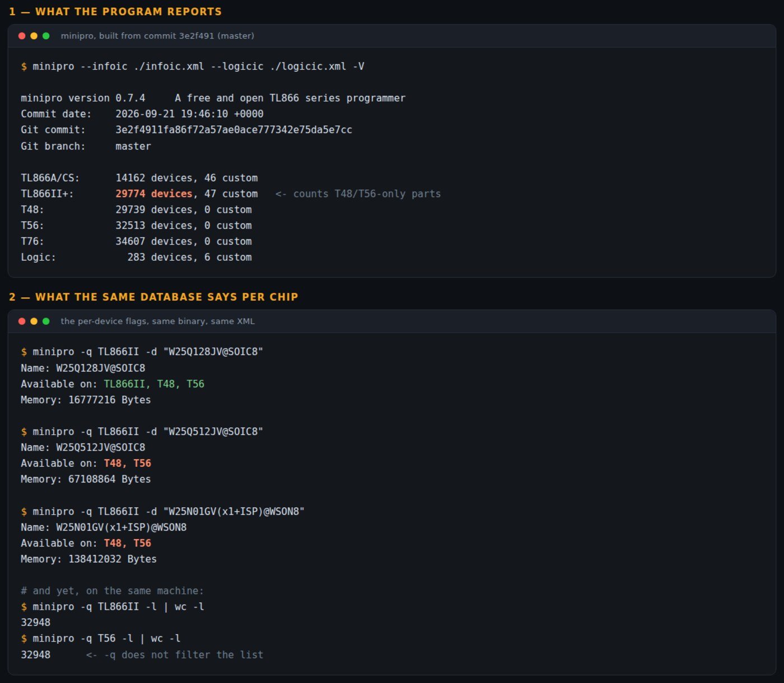The width and height of the screenshot is (784, 683).
Task: Click the line "minipro version 0.7.4"
Action: [83, 99]
